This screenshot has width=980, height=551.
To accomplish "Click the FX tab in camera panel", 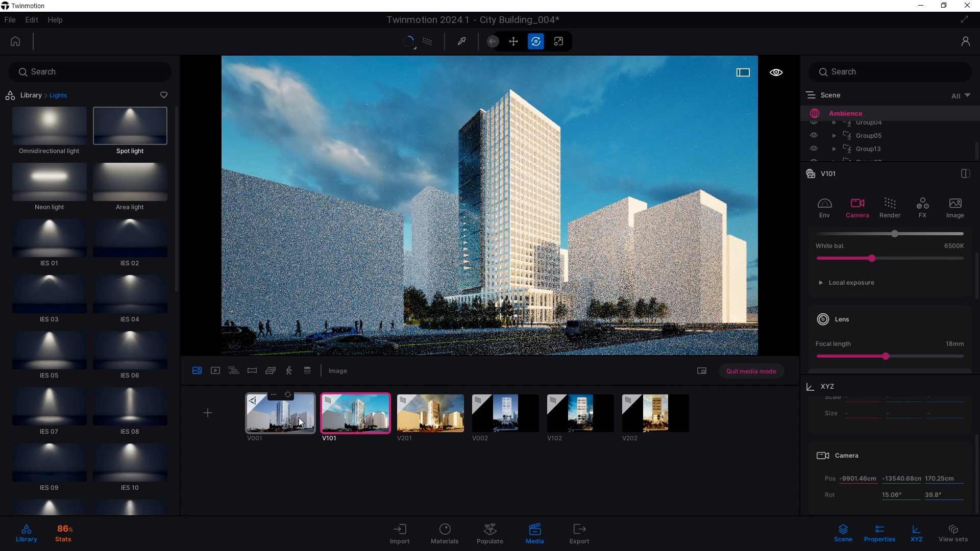I will coord(922,207).
